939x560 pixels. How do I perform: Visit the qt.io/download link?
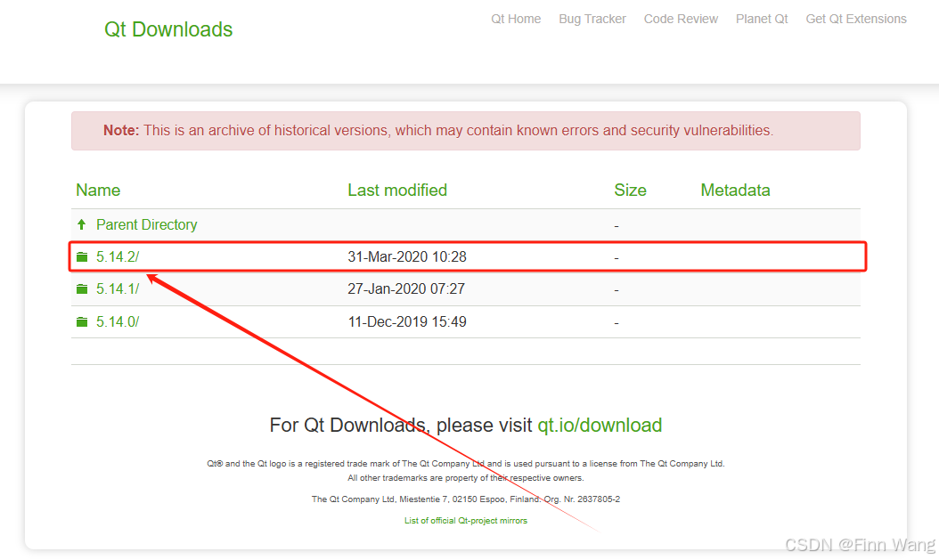(600, 425)
